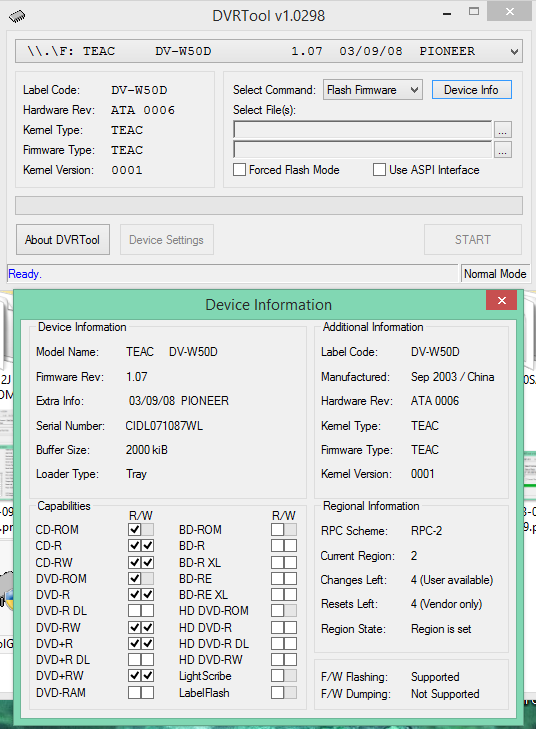This screenshot has height=729, width=536.
Task: Click the LightScribe capability checkbox
Action: [x=278, y=676]
